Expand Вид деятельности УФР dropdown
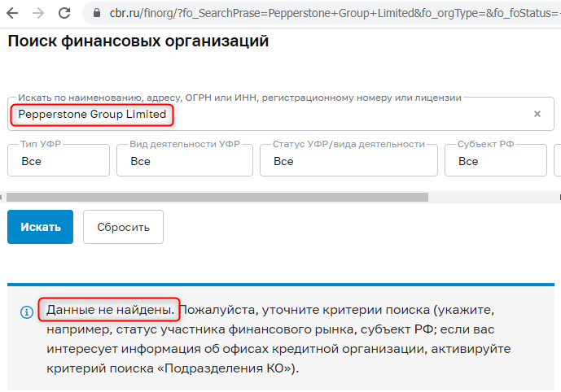The height and width of the screenshot is (392, 561). 185,160
